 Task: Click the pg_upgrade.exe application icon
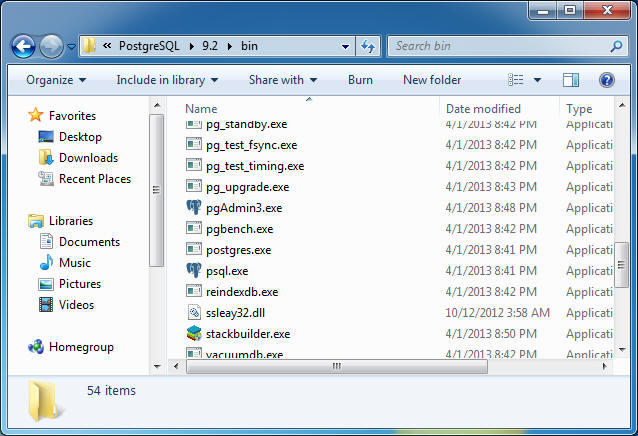(x=194, y=186)
